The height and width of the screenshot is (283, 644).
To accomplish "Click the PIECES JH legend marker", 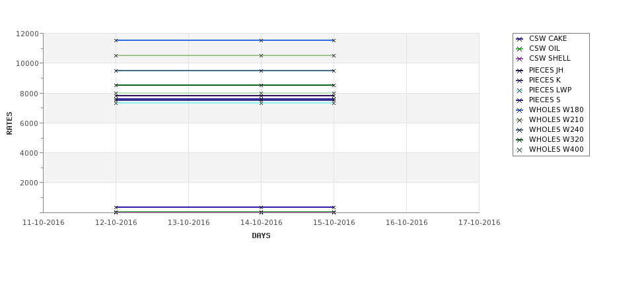I will point(520,71).
